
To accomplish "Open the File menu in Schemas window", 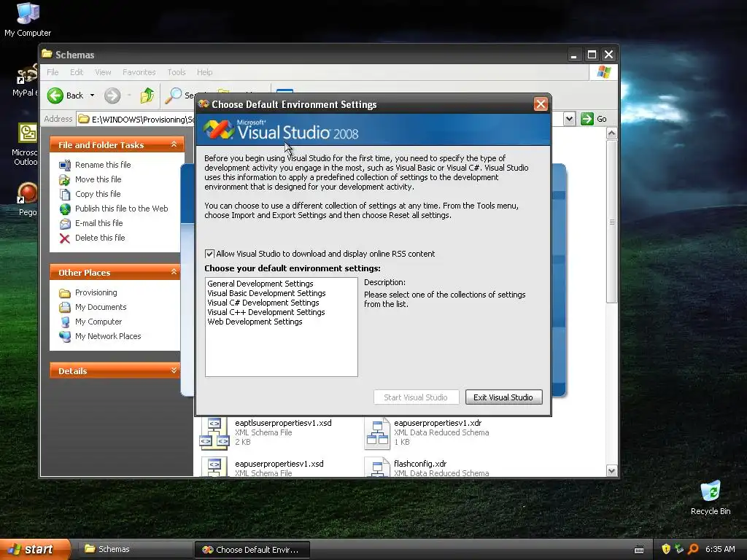I will tap(53, 72).
